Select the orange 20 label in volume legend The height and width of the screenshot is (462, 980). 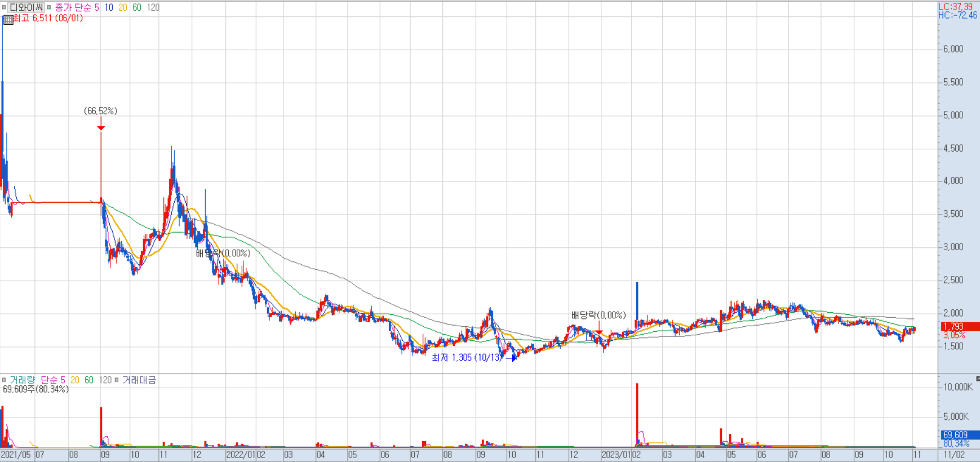click(x=75, y=380)
